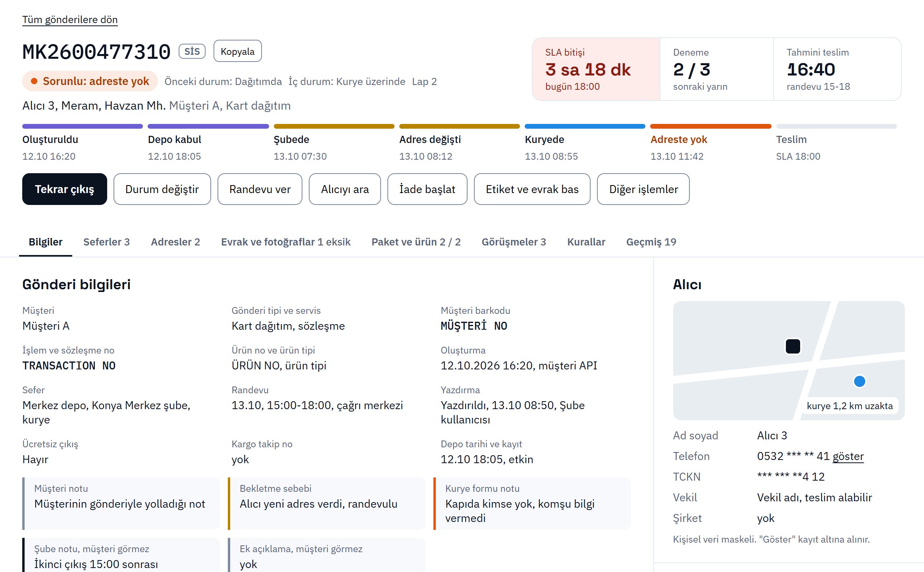Open the Kurallar tab
The height and width of the screenshot is (572, 924).
point(586,242)
